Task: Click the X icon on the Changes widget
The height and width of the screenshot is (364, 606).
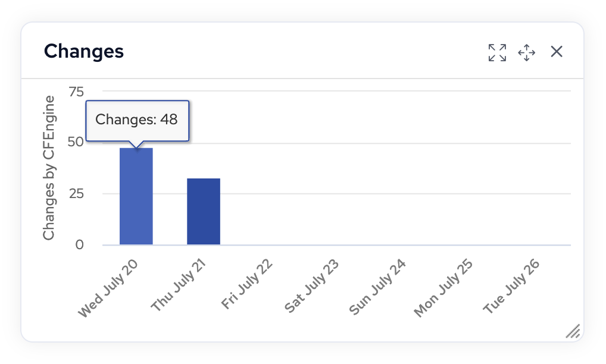Action: pyautogui.click(x=556, y=52)
